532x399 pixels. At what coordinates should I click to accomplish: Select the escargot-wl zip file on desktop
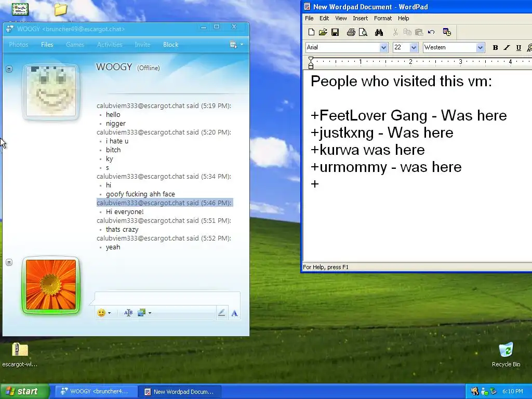tap(20, 355)
